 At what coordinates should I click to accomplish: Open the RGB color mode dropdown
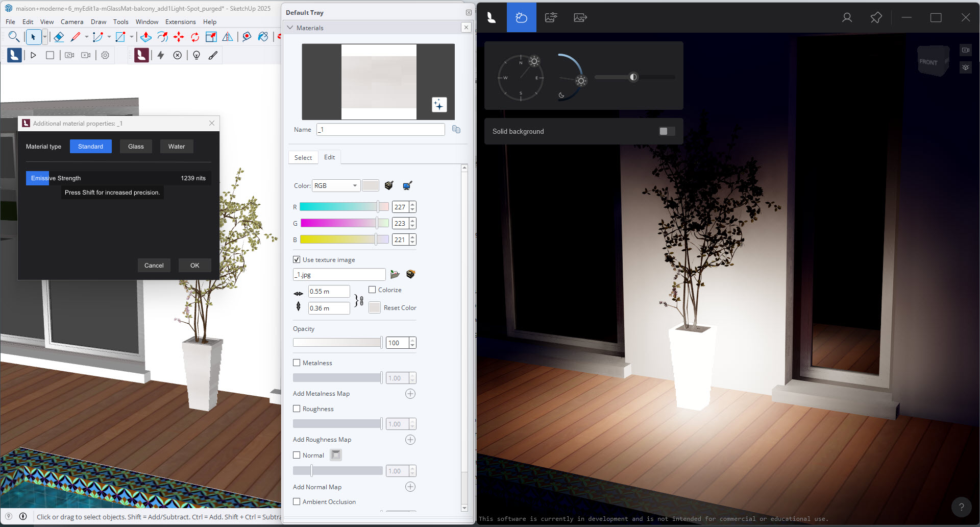click(336, 186)
